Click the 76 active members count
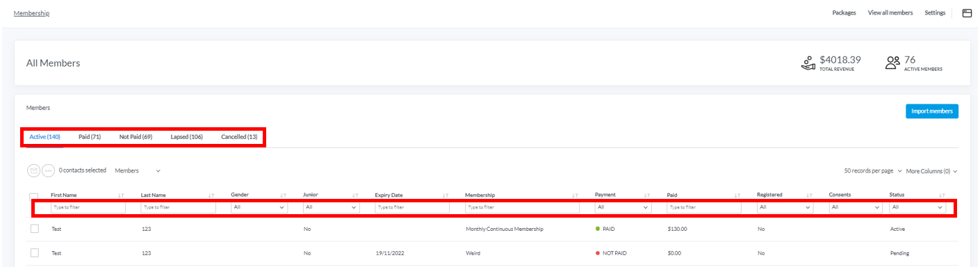Image resolution: width=980 pixels, height=267 pixels. [910, 60]
